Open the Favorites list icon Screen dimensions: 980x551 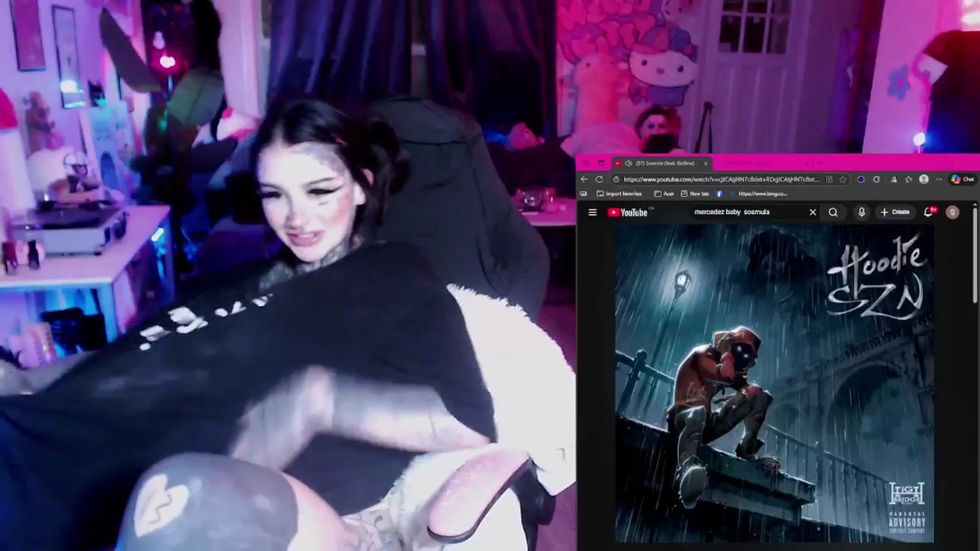coord(909,180)
